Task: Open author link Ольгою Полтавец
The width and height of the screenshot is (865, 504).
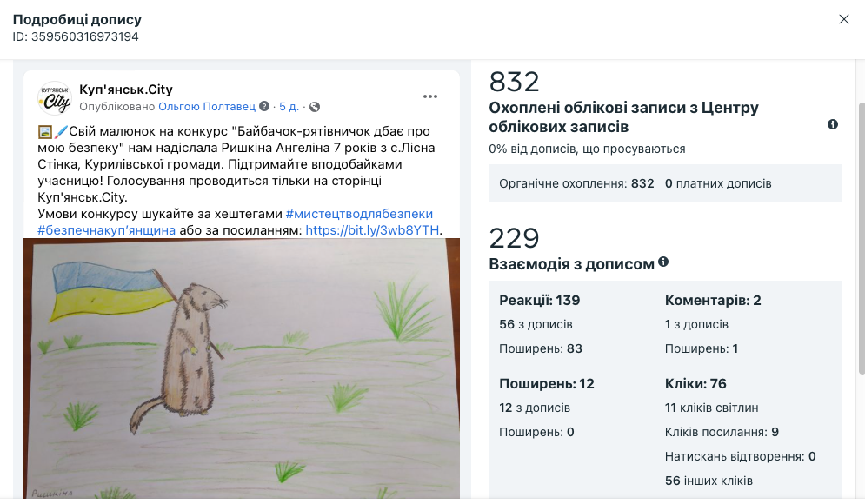Action: 207,106
